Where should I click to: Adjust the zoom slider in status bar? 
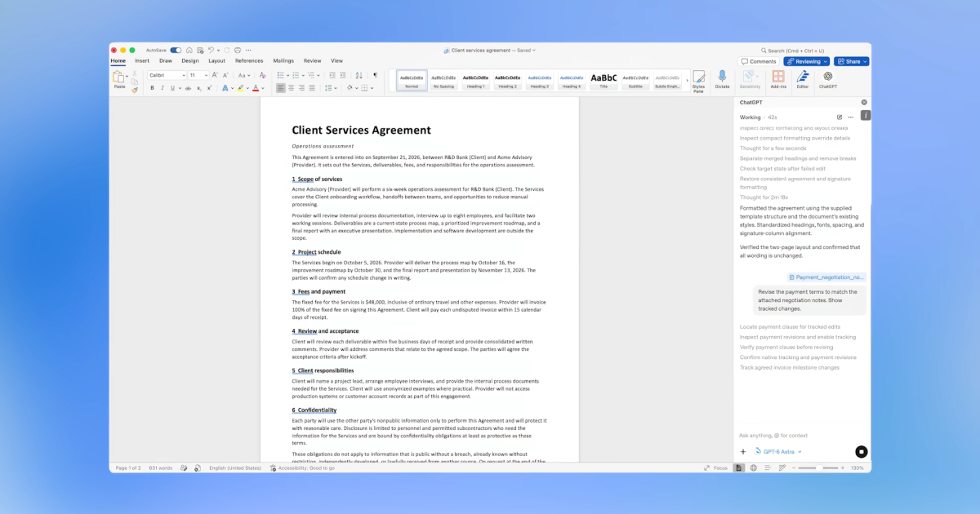coord(820,467)
